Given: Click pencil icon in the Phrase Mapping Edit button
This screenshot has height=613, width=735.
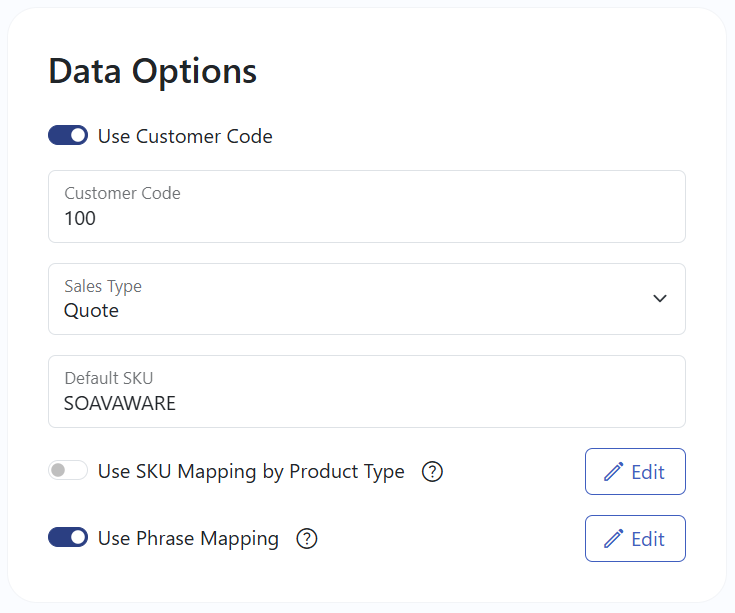Looking at the screenshot, I should pyautogui.click(x=614, y=538).
